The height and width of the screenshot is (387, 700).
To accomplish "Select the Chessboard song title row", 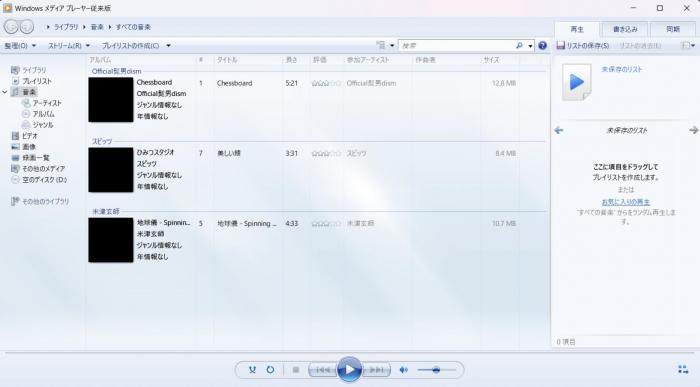I will [x=234, y=83].
